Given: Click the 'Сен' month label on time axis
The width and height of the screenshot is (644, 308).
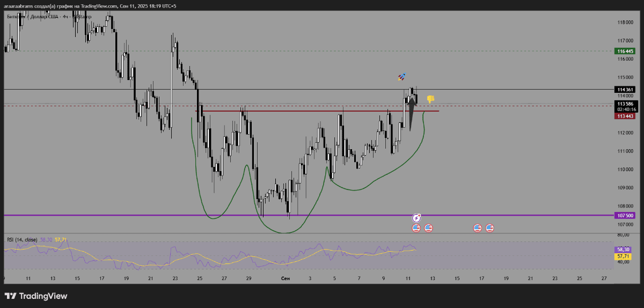Looking at the screenshot, I should tap(286, 278).
